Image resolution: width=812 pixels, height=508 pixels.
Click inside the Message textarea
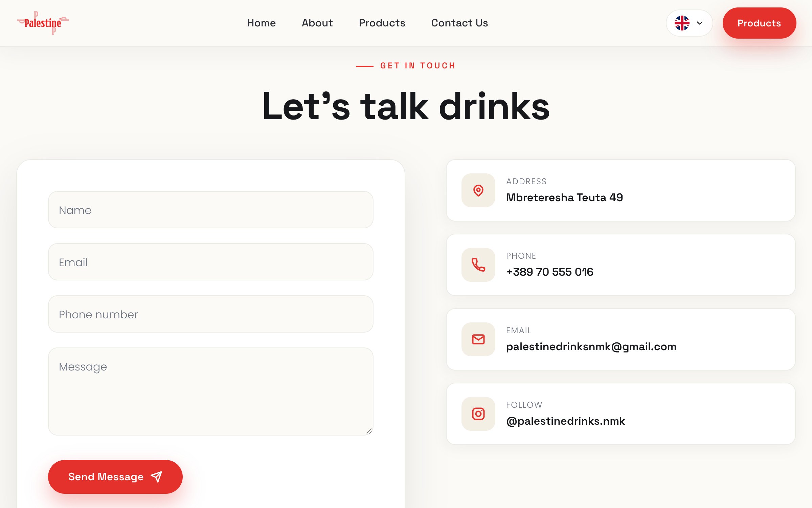[211, 391]
